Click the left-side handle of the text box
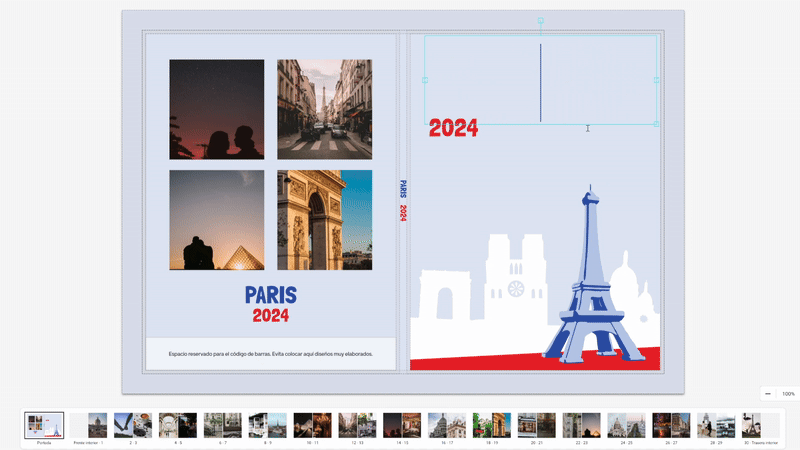 click(425, 80)
